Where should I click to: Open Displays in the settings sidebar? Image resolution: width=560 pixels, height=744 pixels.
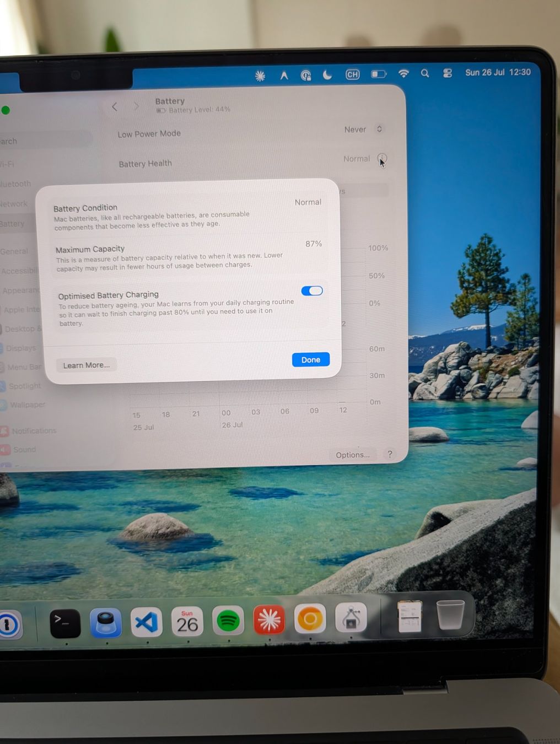pos(18,348)
